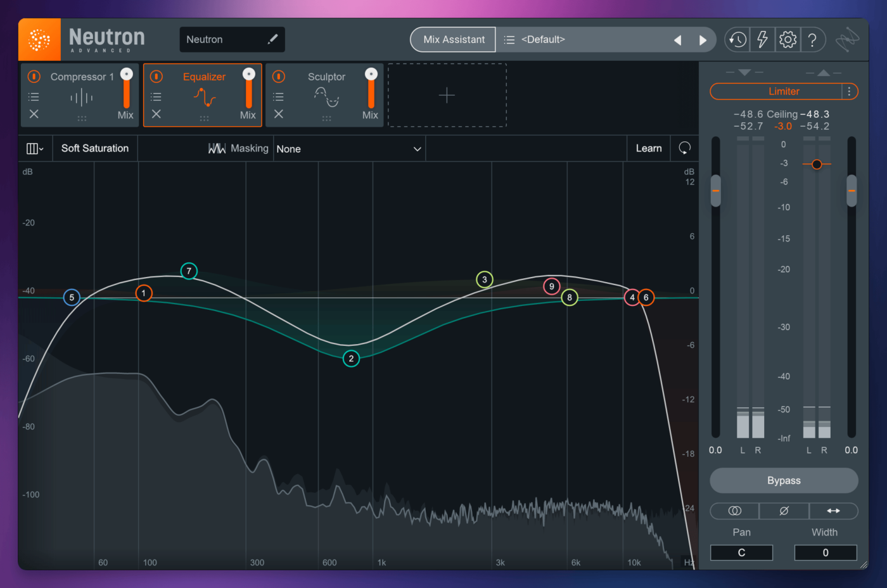Click the Masking meter icon
The width and height of the screenshot is (887, 588).
tap(217, 148)
